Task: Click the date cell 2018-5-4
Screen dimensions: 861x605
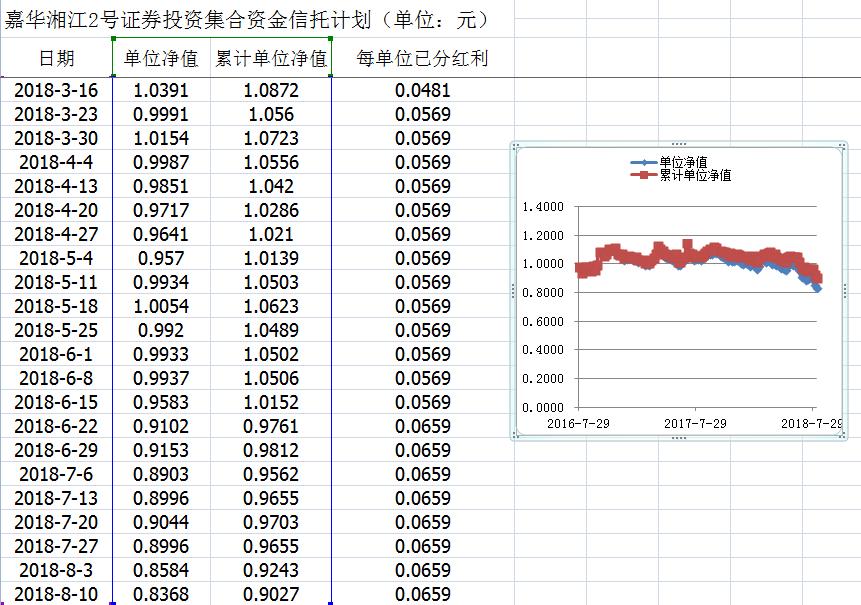Action: point(56,258)
